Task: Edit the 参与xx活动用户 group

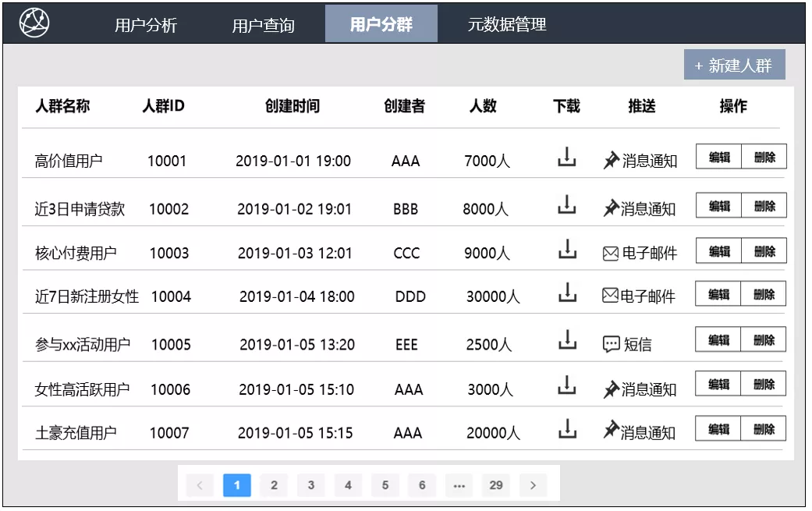Action: (x=718, y=339)
